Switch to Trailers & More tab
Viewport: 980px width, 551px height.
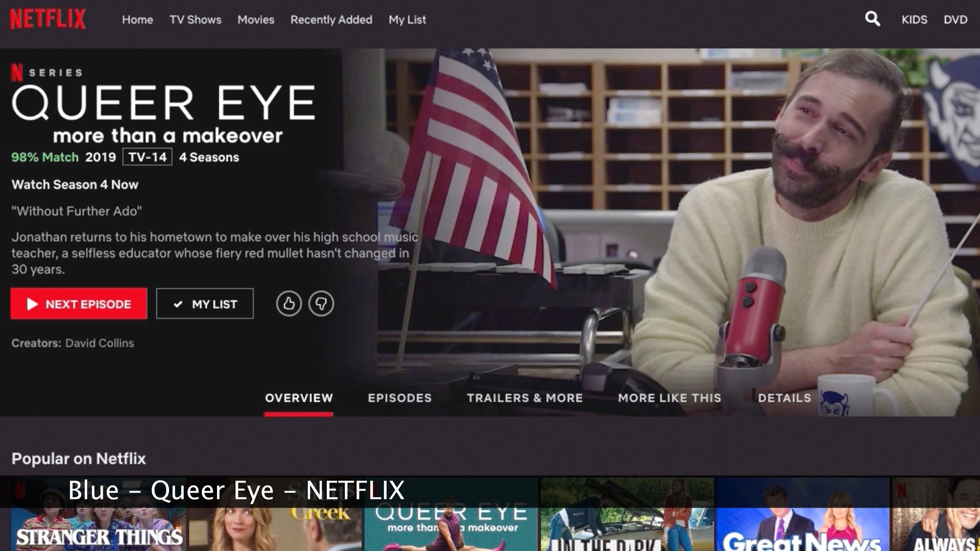[525, 398]
